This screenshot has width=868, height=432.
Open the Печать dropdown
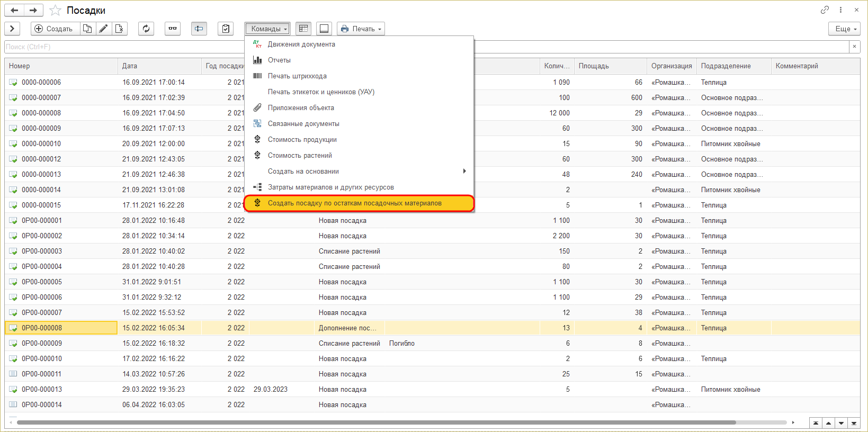(361, 29)
